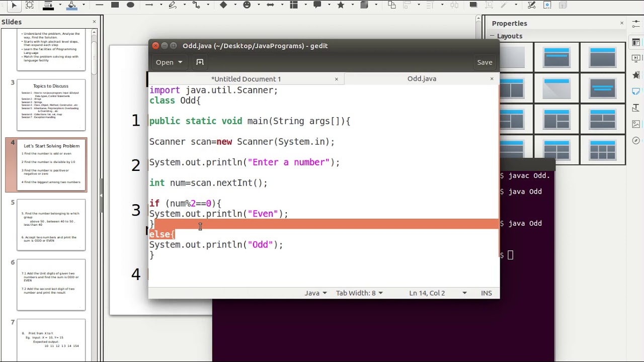Select the Flowchart shapes tool

point(294,5)
